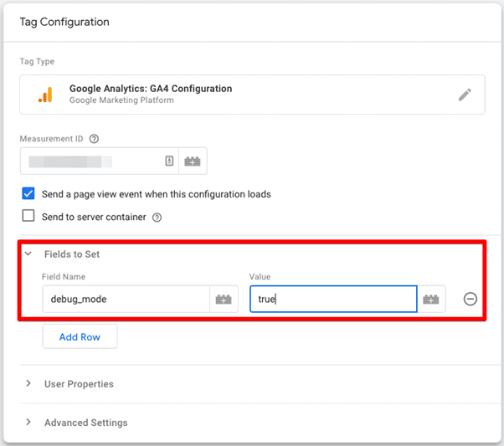
Task: Click the Add Row button
Action: click(x=80, y=336)
